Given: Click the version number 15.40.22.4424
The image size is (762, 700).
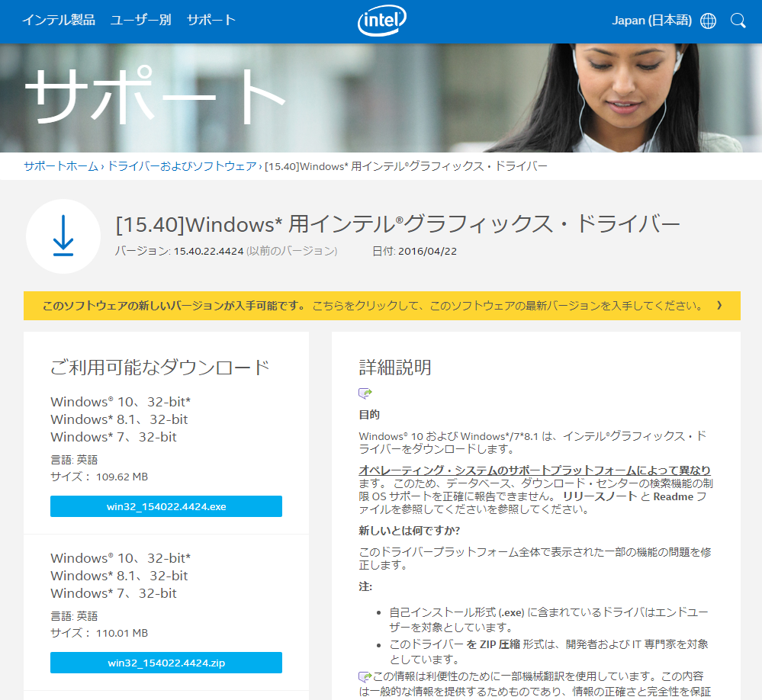Looking at the screenshot, I should click(x=208, y=251).
